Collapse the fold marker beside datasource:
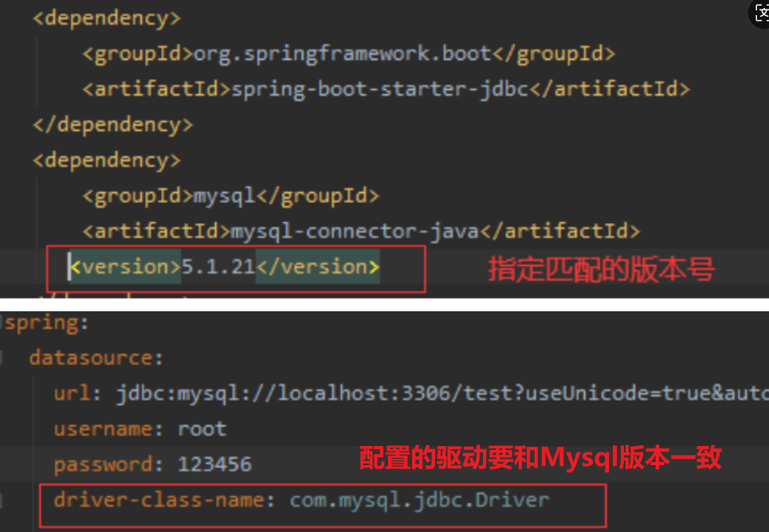 [1, 358]
